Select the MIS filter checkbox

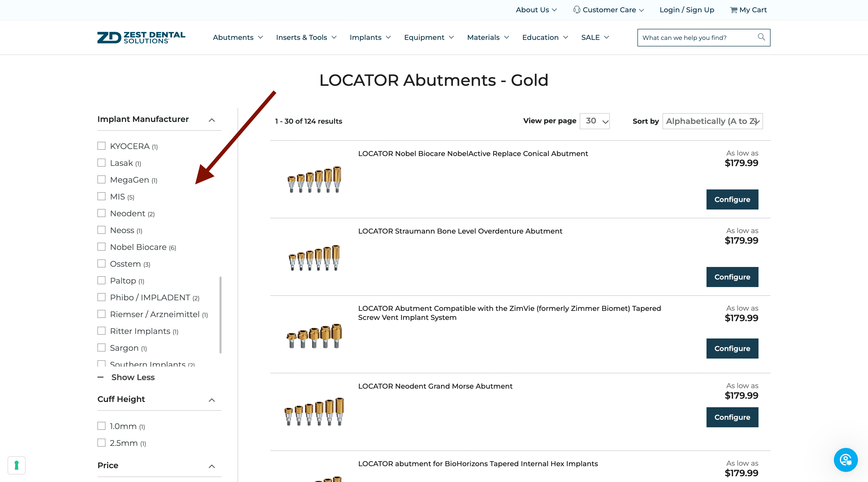coord(101,196)
